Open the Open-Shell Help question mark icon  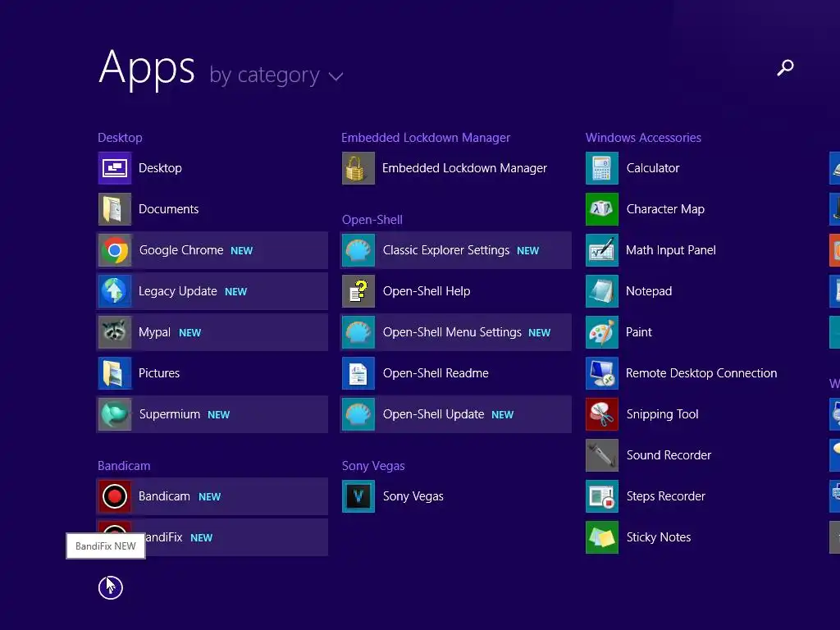pyautogui.click(x=358, y=291)
